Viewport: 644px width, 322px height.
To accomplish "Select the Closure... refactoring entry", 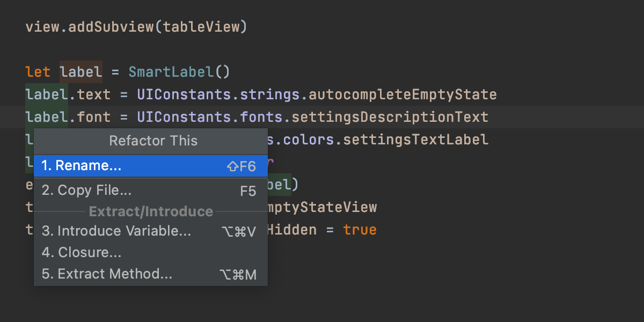I will point(82,252).
